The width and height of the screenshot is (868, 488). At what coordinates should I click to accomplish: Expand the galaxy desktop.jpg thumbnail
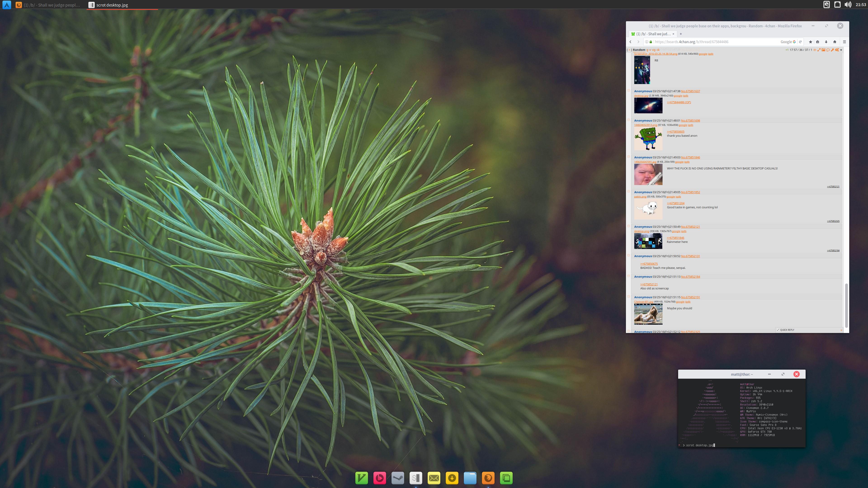click(x=648, y=106)
